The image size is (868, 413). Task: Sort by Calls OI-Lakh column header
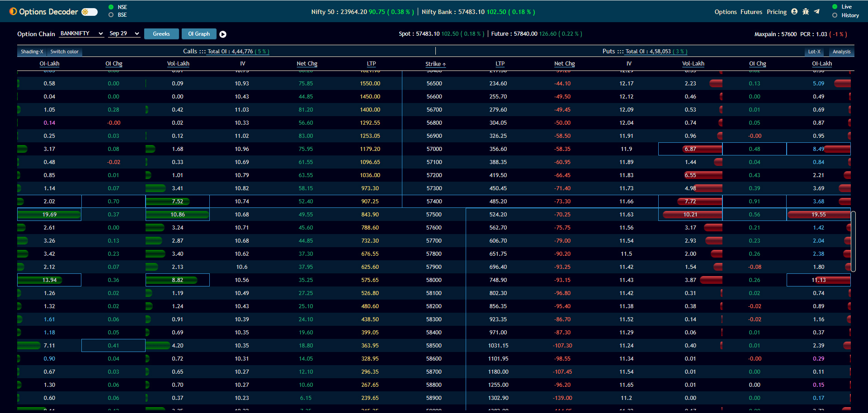[x=49, y=64]
